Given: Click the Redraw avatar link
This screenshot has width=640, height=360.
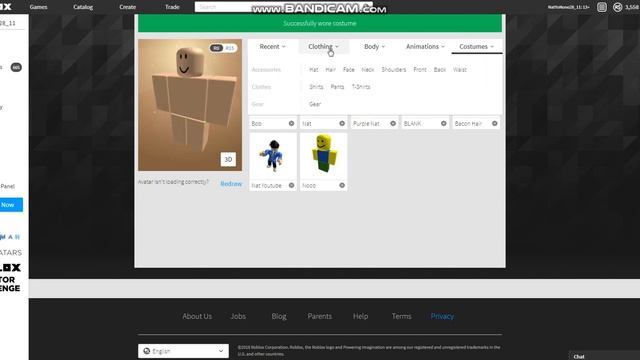Looking at the screenshot, I should pos(231,184).
